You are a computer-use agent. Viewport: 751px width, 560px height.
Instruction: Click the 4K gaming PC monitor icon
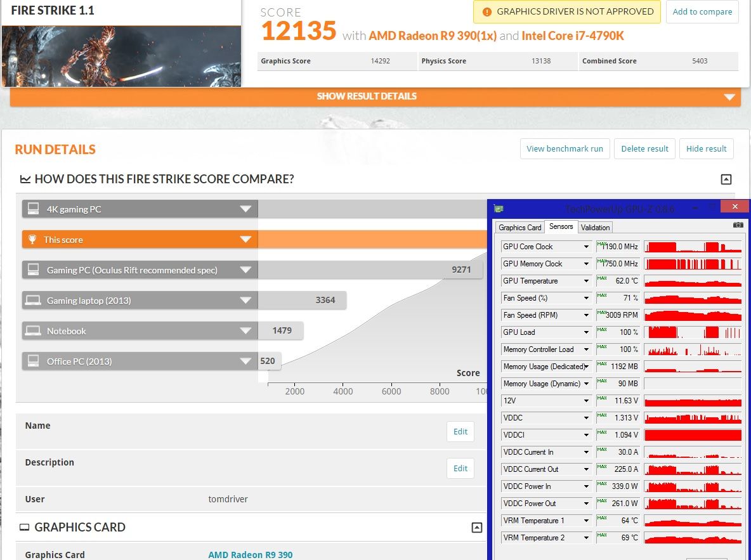[33, 209]
